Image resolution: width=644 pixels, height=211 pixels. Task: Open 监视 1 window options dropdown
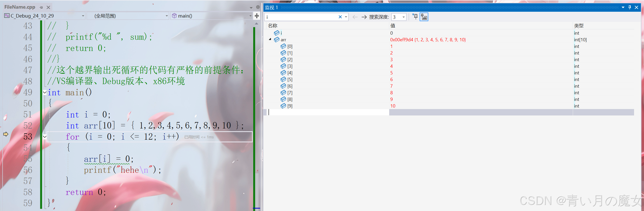pyautogui.click(x=623, y=7)
